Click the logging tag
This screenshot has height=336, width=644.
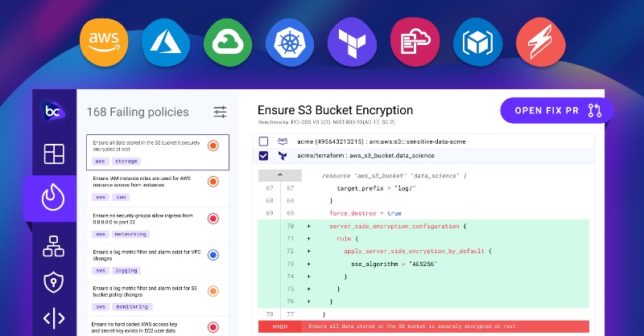[x=126, y=271]
